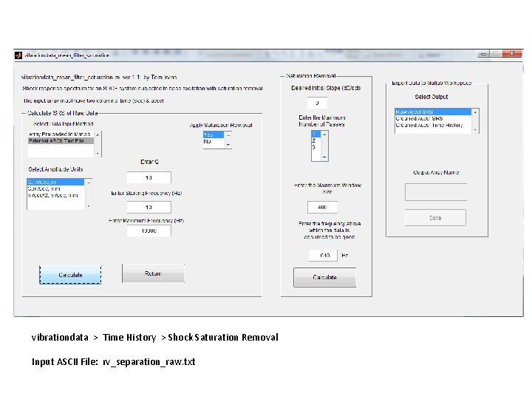This screenshot has width=532, height=399.
Task: Click the Save button in the Export panel
Action: pyautogui.click(x=435, y=218)
